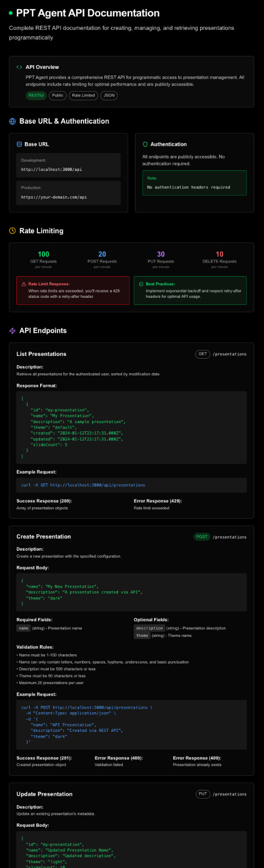This screenshot has width=264, height=868.
Task: Click 'Success Response (200):' label
Action: [x=44, y=501]
